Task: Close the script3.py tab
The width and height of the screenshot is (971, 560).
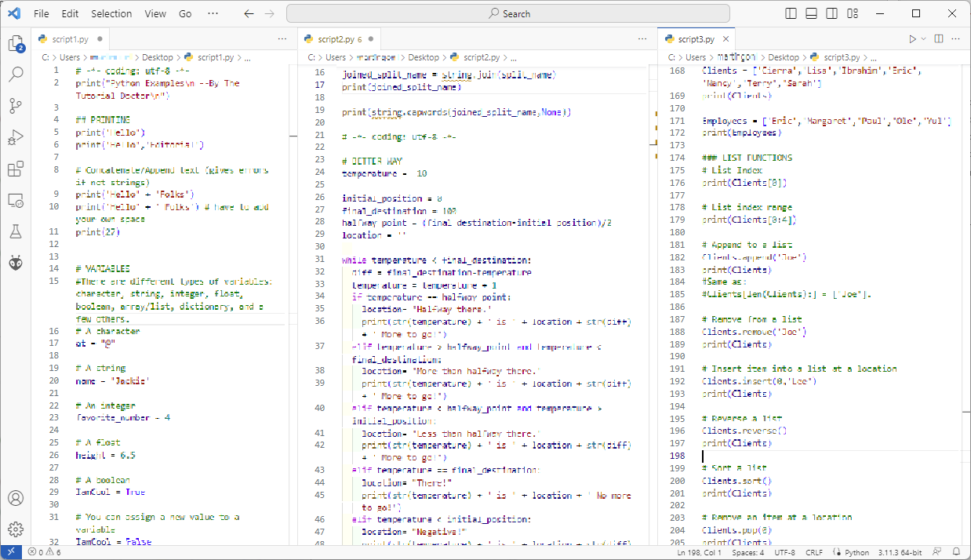Action: (x=726, y=38)
